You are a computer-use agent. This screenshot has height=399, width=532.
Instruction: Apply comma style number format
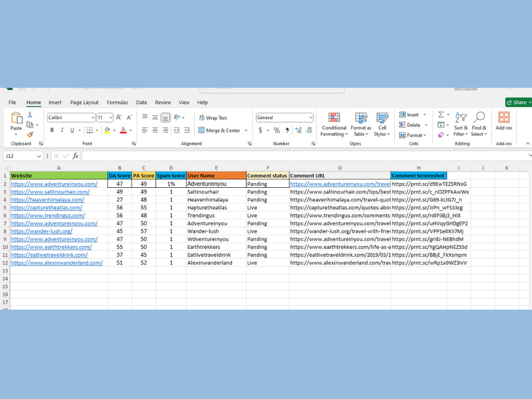coord(287,130)
